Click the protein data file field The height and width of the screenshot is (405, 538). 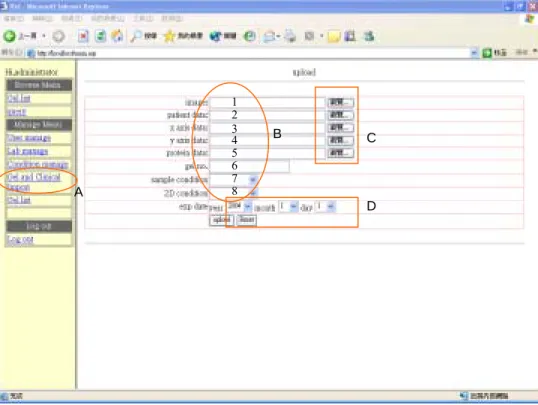pyautogui.click(x=267, y=153)
